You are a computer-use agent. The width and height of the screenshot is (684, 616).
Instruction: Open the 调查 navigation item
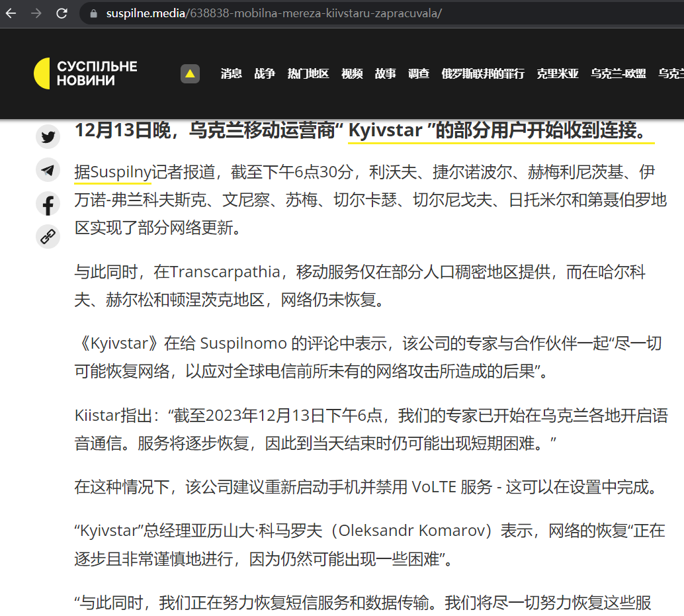(x=419, y=73)
